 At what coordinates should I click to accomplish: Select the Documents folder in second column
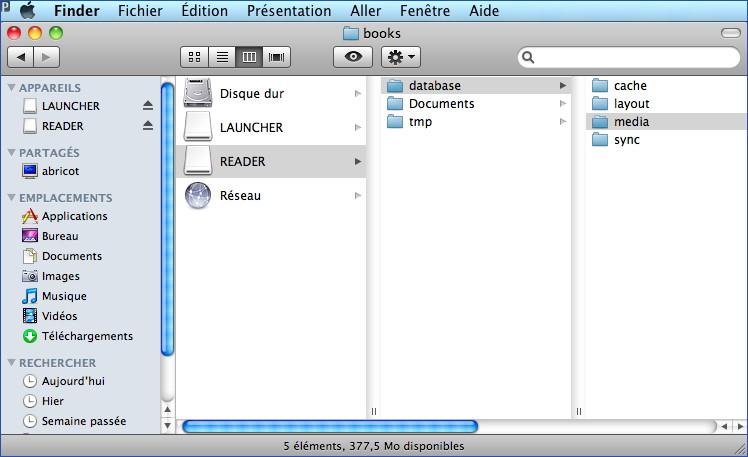[x=475, y=104]
